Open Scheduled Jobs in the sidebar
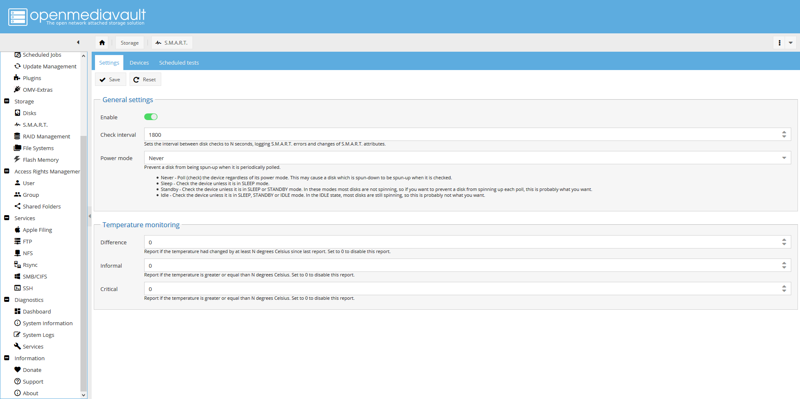This screenshot has width=800, height=399. (x=41, y=55)
